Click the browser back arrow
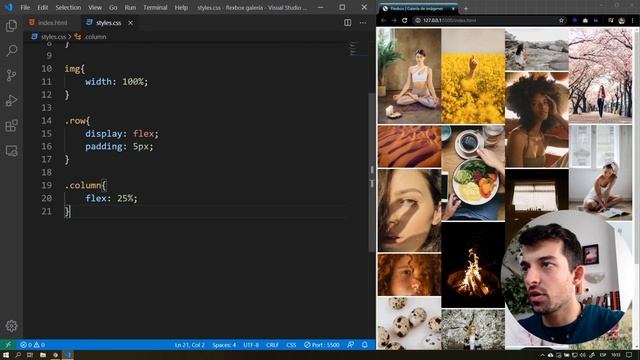The width and height of the screenshot is (640, 360). tap(383, 20)
